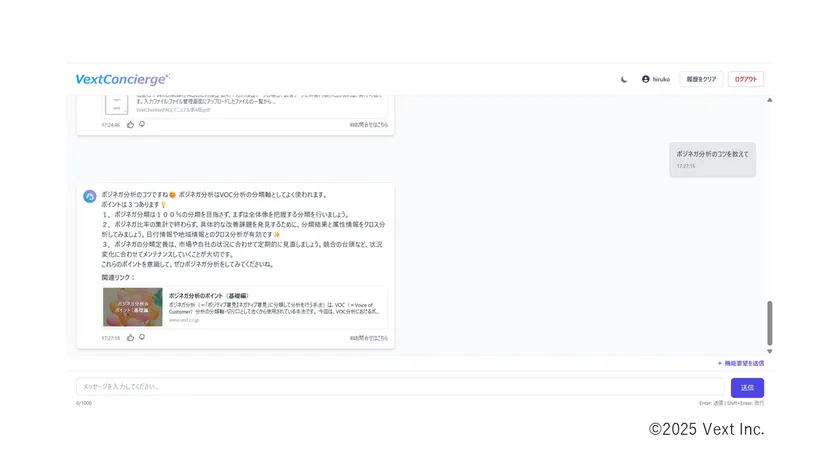Click the chat scrollbar down arrow
The height and width of the screenshot is (473, 840).
770,351
